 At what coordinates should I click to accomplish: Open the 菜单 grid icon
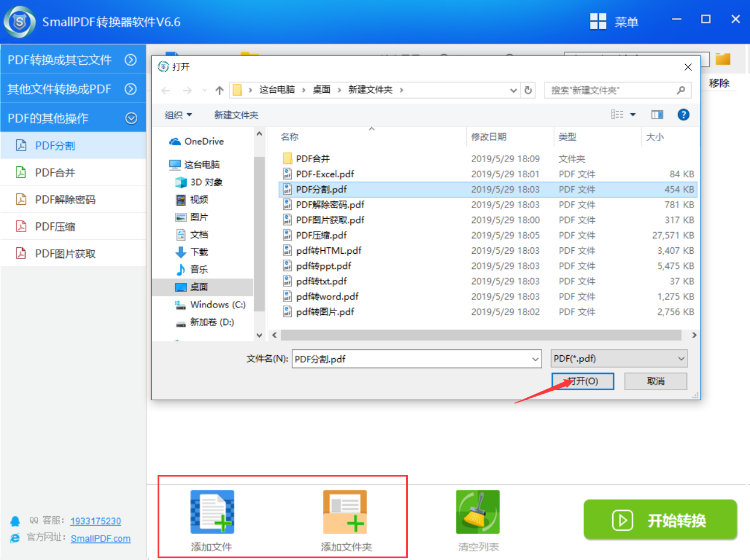(x=598, y=22)
